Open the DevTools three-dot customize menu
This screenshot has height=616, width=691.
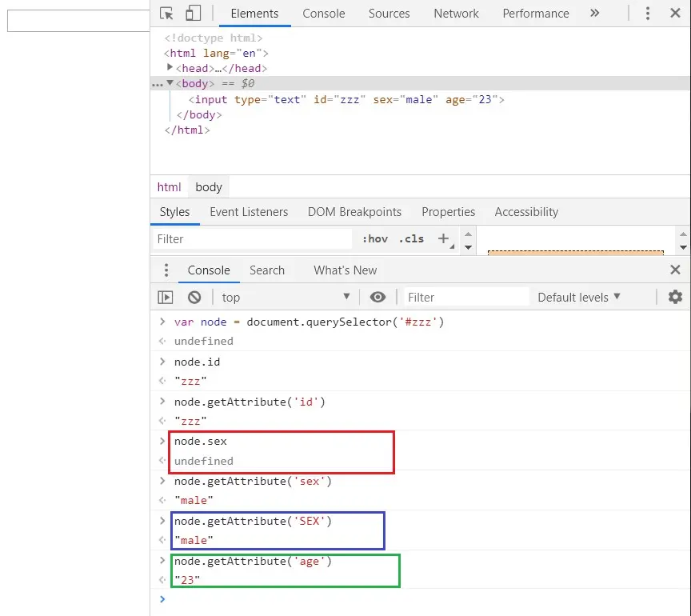[x=647, y=14]
